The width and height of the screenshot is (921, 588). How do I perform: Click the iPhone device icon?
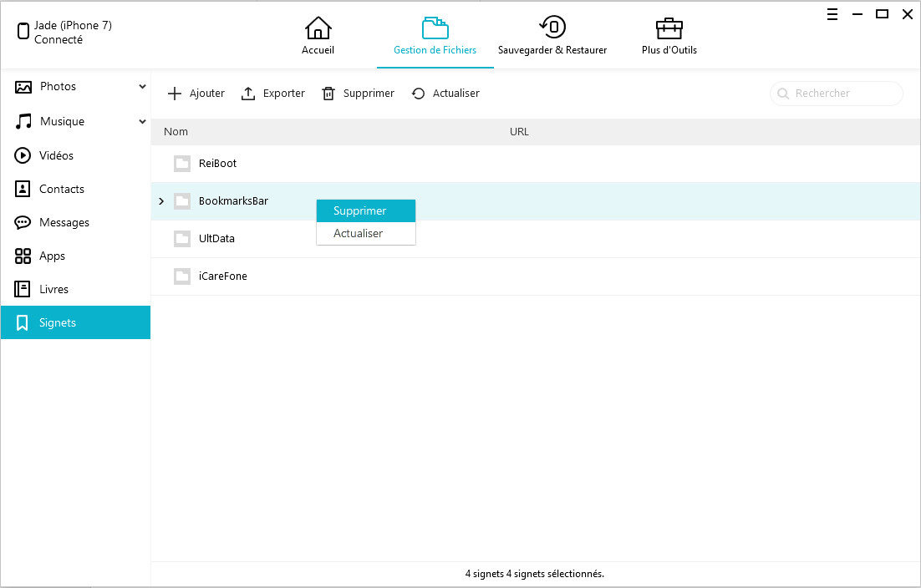point(23,31)
